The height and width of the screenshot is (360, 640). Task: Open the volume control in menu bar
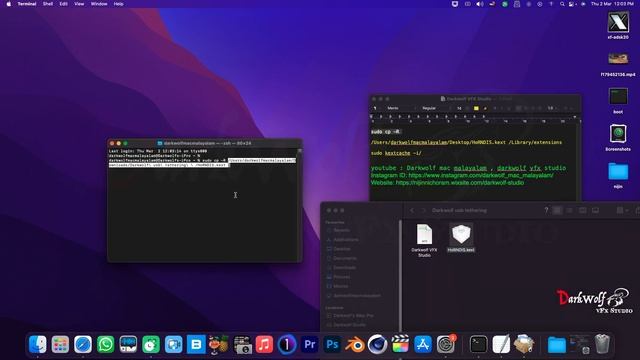(480, 4)
